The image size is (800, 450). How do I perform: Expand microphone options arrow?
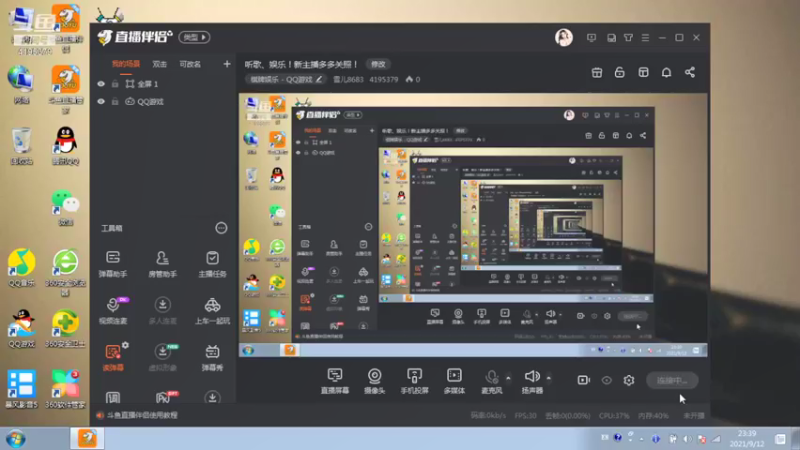[x=508, y=378]
